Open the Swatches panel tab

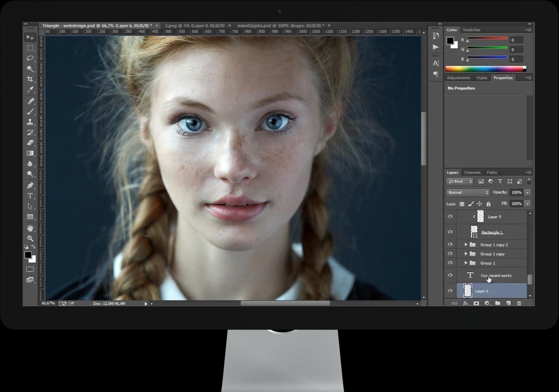point(471,30)
